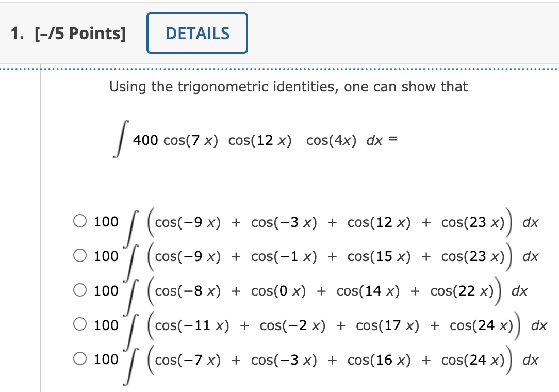Select the first answer option with cos(23 x)
559x392 pixels.
(x=80, y=221)
